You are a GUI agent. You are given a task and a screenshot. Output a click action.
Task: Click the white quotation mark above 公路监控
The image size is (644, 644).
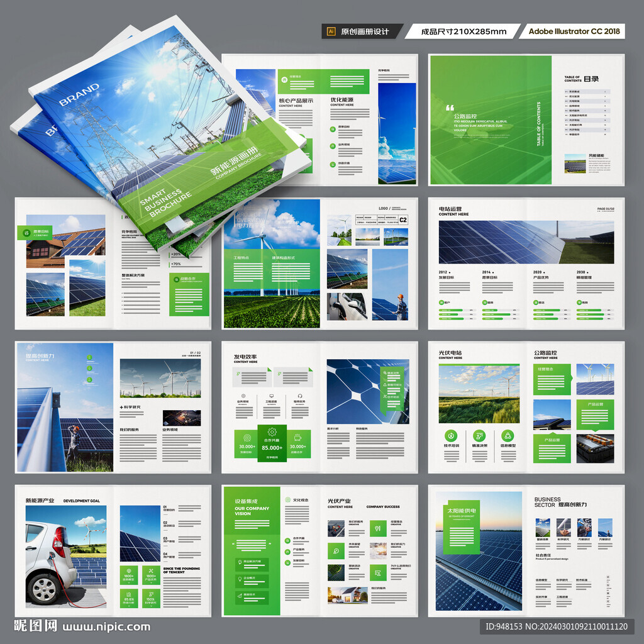(x=450, y=108)
